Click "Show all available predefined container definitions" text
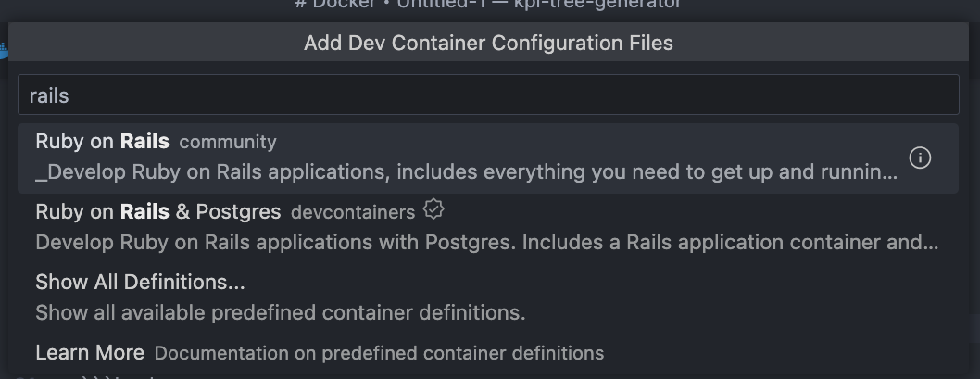The image size is (980, 379). (x=280, y=312)
